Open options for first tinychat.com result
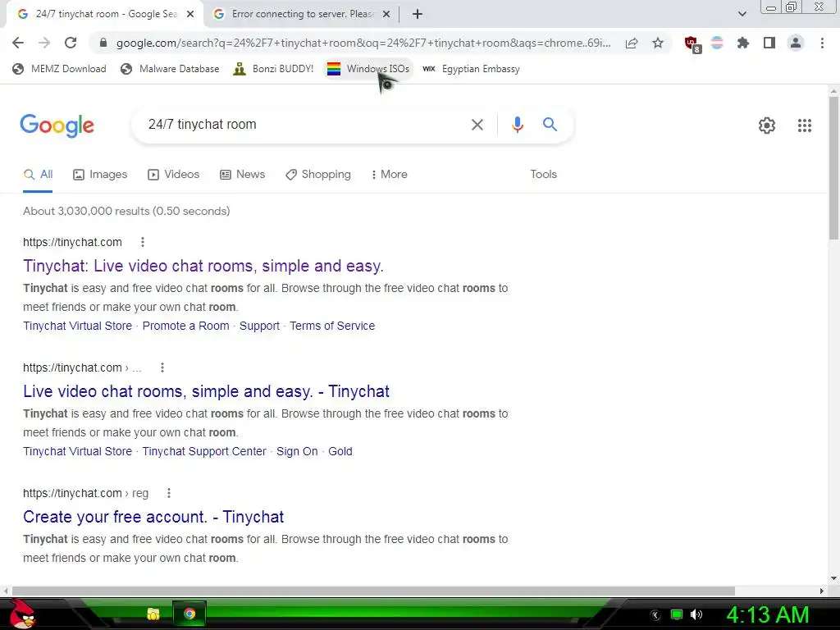Image resolution: width=840 pixels, height=630 pixels. coord(143,242)
